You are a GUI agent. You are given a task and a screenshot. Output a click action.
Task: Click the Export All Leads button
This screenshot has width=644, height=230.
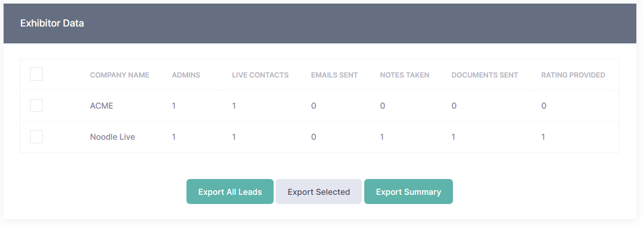click(230, 192)
